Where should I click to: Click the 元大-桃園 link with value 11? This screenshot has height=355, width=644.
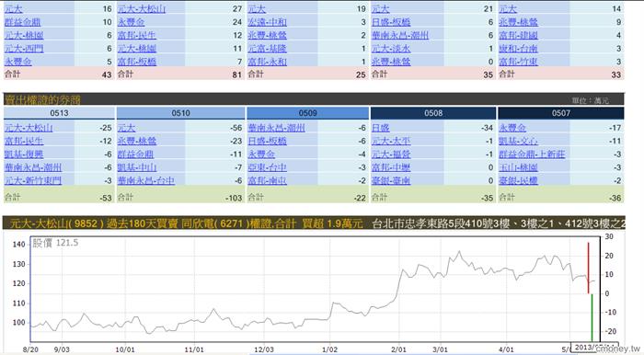(x=137, y=49)
